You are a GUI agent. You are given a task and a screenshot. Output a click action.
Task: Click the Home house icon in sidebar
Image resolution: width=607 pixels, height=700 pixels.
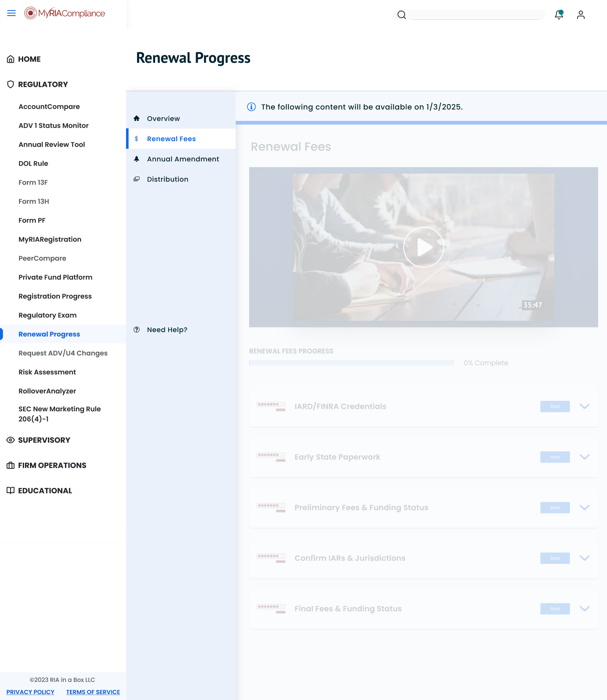point(11,59)
